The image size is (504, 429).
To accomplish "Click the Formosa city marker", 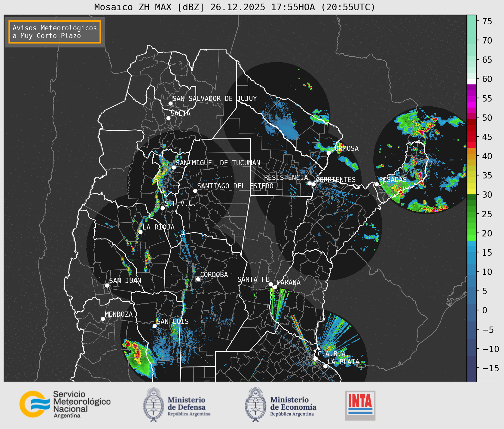I will (329, 153).
